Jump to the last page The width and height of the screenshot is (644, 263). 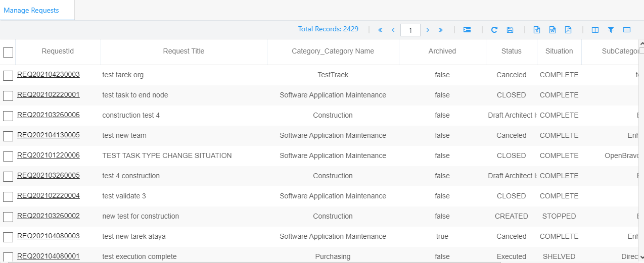point(441,30)
